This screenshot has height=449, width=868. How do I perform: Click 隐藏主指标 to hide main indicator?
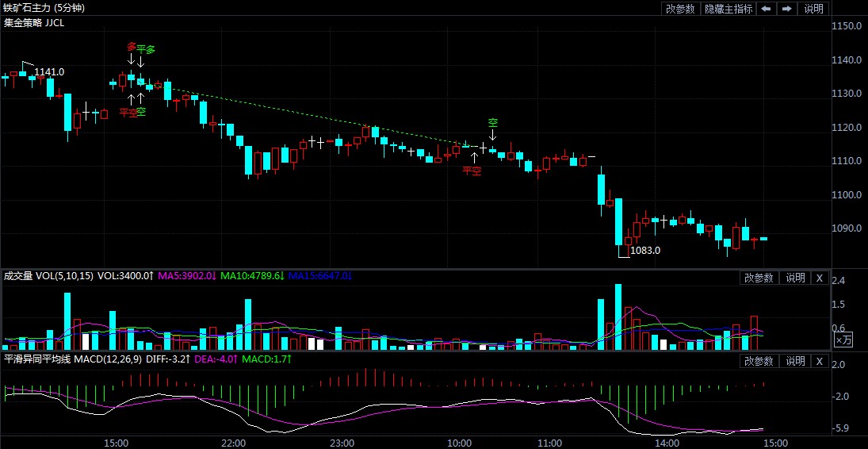click(x=728, y=8)
